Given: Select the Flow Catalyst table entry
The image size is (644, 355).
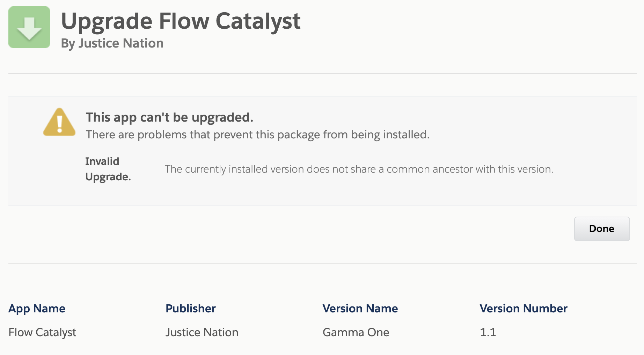Looking at the screenshot, I should coord(42,332).
